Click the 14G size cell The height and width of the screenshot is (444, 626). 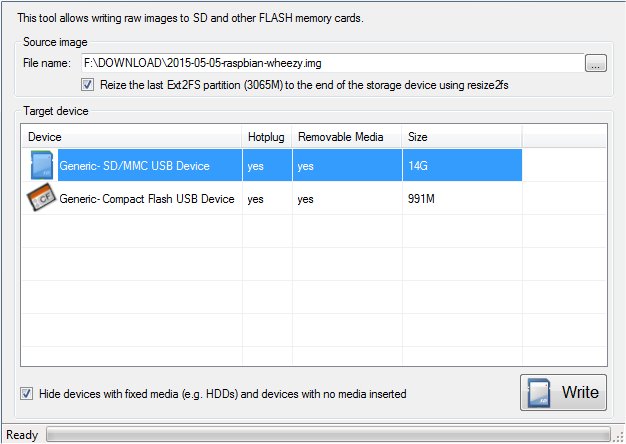pyautogui.click(x=417, y=166)
